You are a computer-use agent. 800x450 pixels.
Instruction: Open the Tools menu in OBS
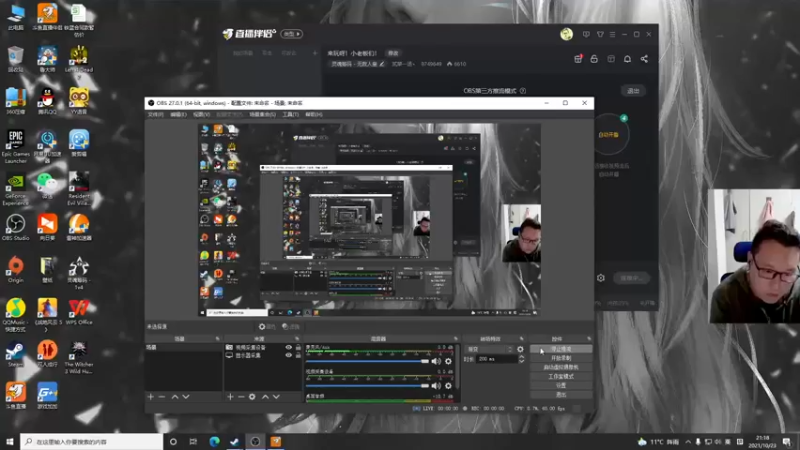coord(290,114)
